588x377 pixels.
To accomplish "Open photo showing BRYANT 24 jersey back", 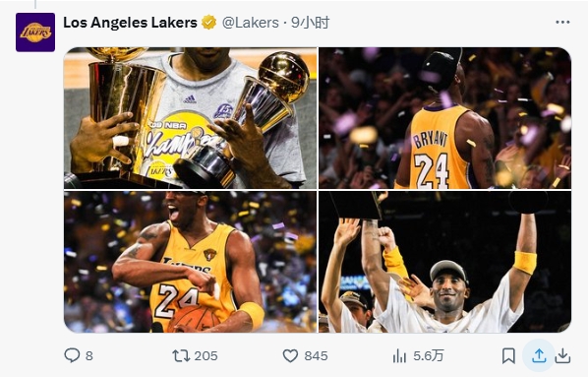I will 444,118.
